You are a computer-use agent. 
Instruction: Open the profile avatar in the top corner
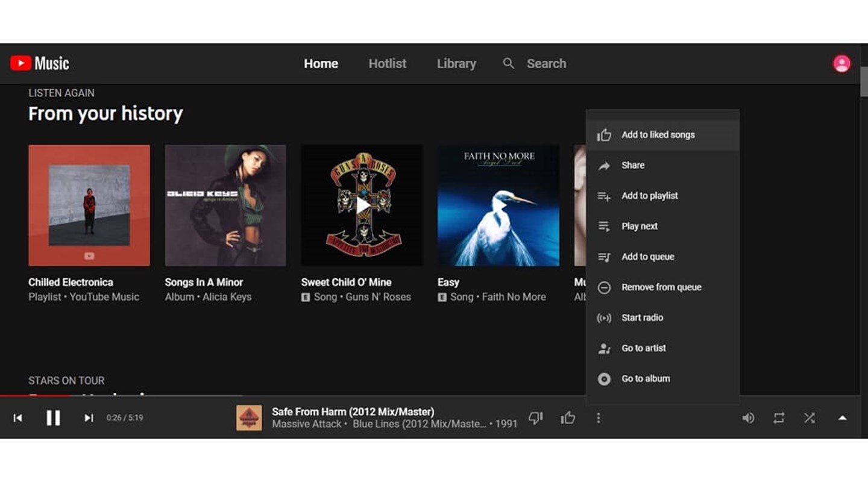[841, 63]
